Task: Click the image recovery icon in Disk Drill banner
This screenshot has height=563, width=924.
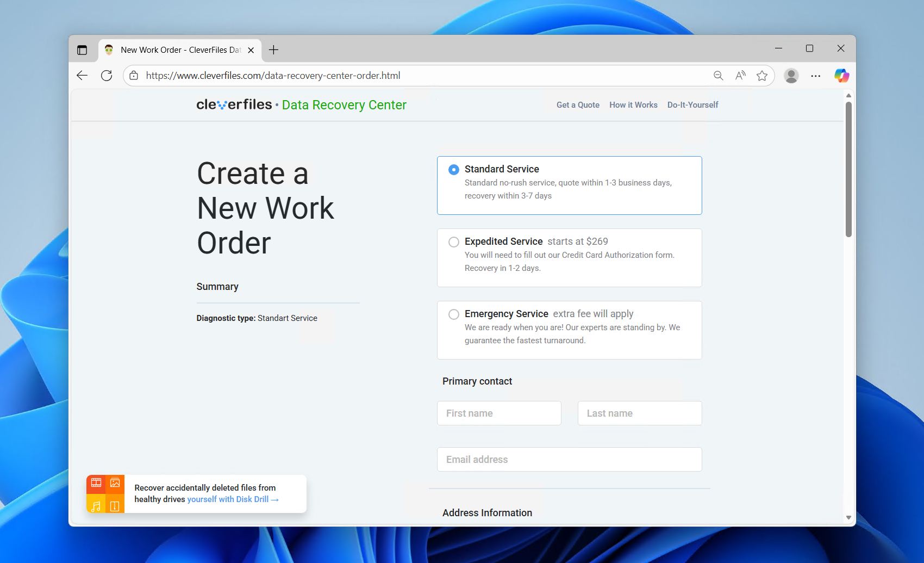Action: tap(115, 482)
